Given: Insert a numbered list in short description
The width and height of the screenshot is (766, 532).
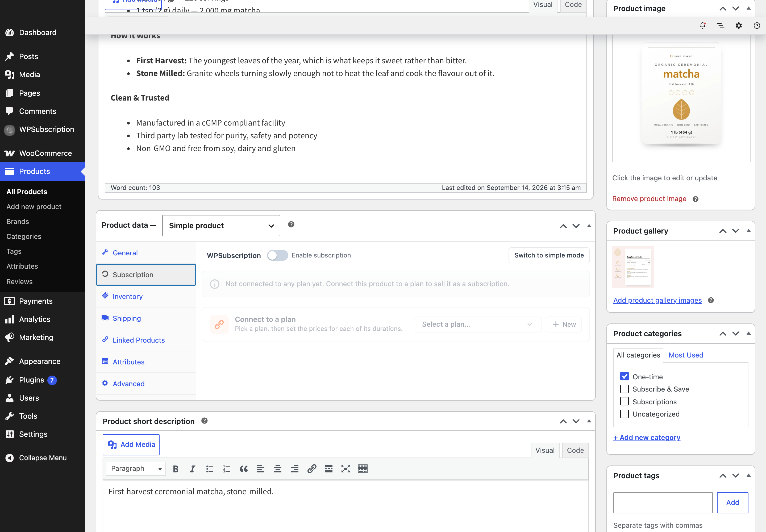Looking at the screenshot, I should pos(227,469).
